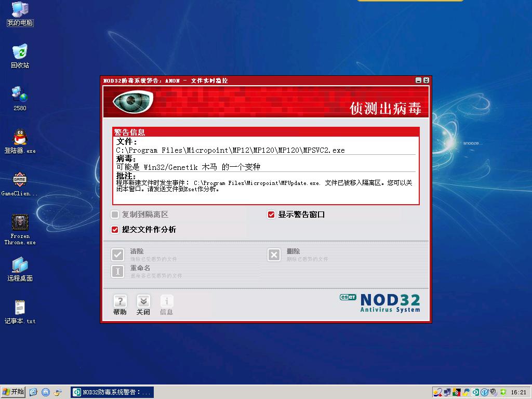Launch the Maxthon browser quick launch icon
The width and height of the screenshot is (532, 399).
46,392
